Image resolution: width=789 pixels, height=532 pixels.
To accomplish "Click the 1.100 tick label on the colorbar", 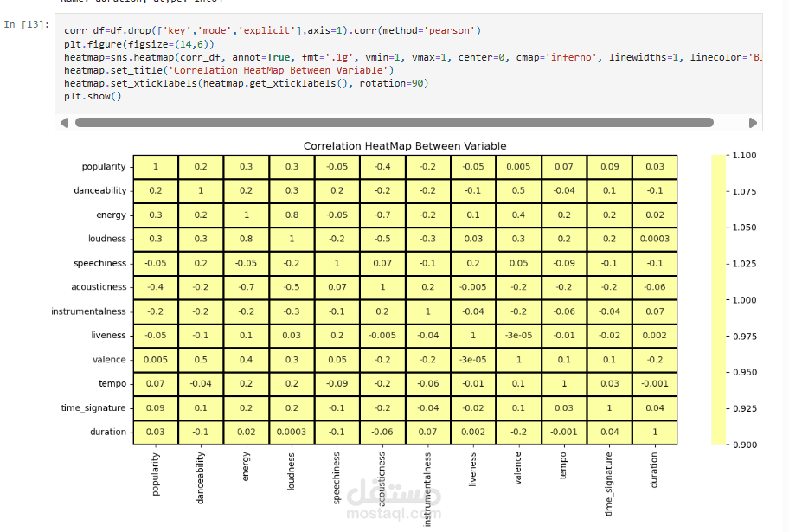I will (x=743, y=156).
